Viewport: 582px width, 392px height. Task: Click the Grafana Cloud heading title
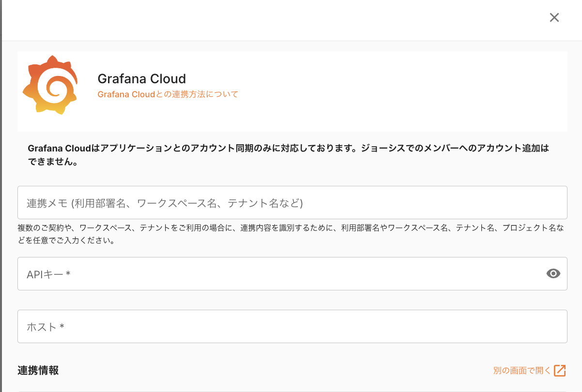point(141,79)
